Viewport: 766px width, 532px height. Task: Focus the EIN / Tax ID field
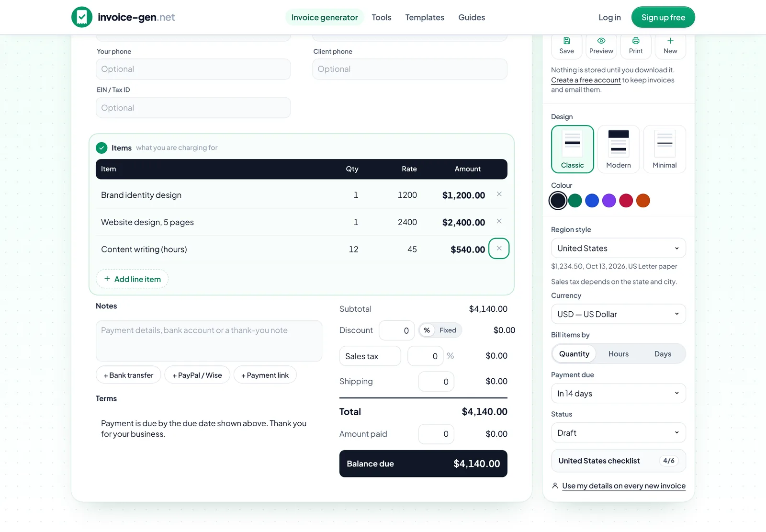[193, 108]
